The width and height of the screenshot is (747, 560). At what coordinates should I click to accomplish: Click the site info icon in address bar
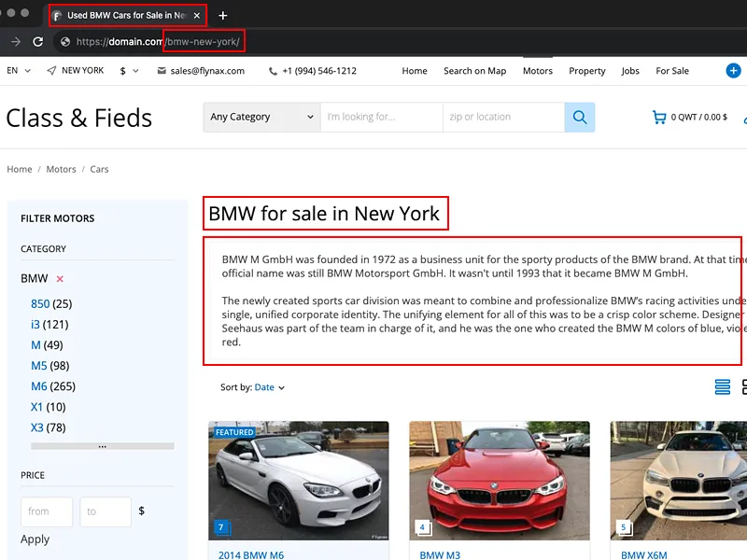(x=65, y=42)
